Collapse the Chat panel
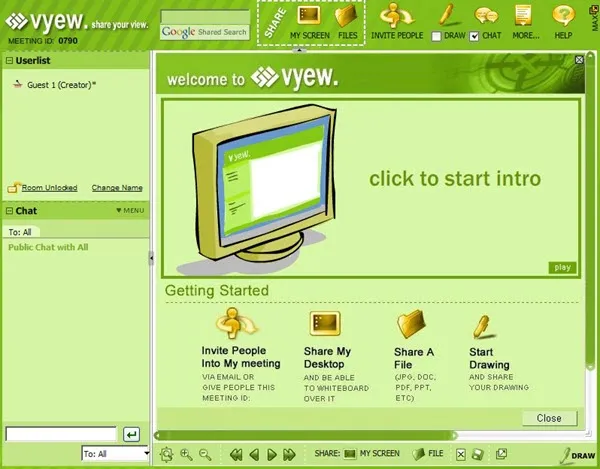 coord(10,211)
